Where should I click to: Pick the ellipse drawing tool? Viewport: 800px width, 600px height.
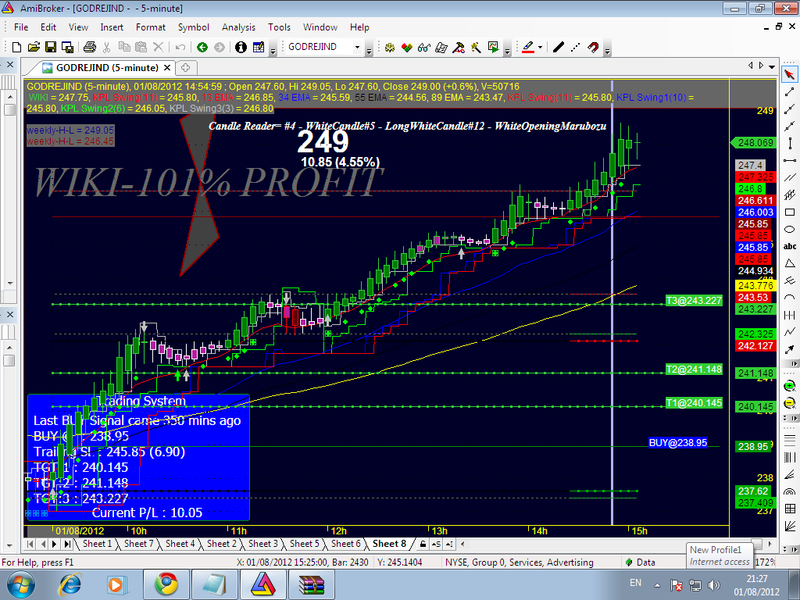pyautogui.click(x=790, y=229)
